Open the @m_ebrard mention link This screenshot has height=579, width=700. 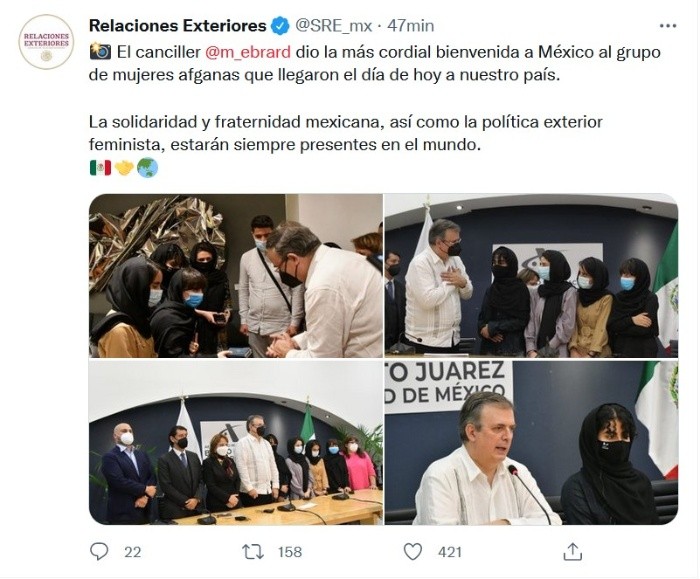click(x=248, y=52)
